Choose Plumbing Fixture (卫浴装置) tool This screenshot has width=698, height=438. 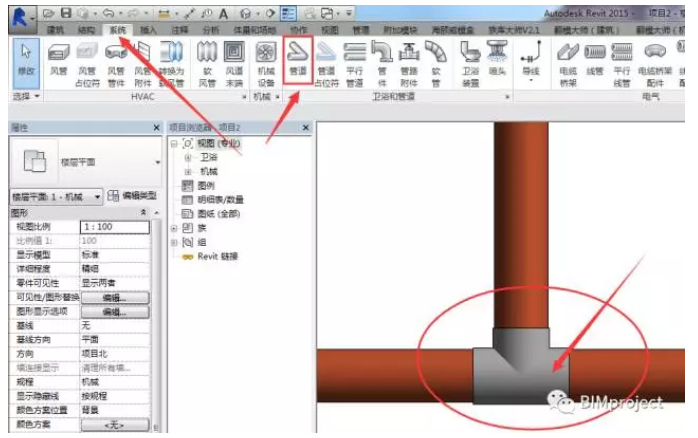click(x=470, y=64)
